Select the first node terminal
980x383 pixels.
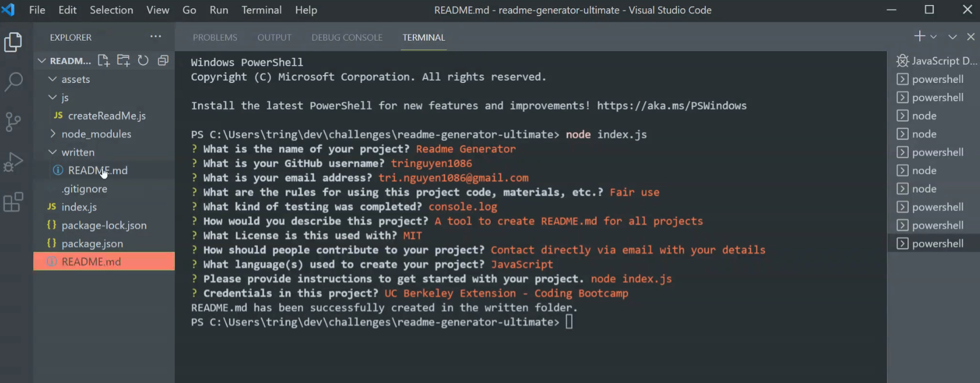pyautogui.click(x=934, y=116)
